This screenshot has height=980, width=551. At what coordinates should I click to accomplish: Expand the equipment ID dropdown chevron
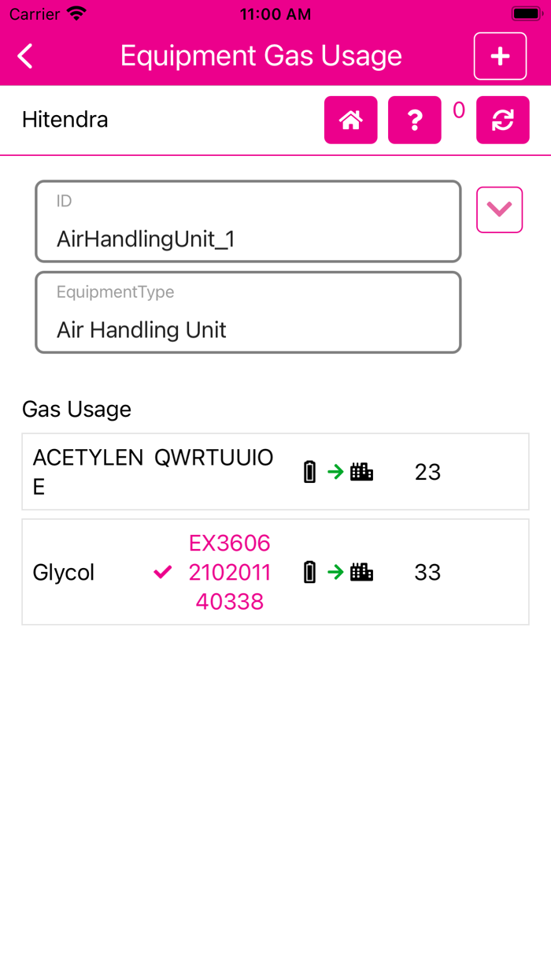click(499, 210)
